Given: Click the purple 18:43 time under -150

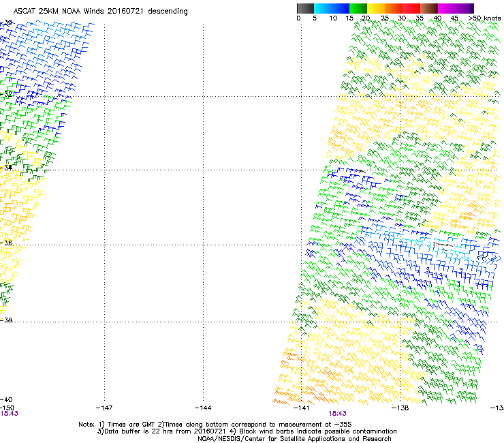Looking at the screenshot, I should pyautogui.click(x=9, y=414).
